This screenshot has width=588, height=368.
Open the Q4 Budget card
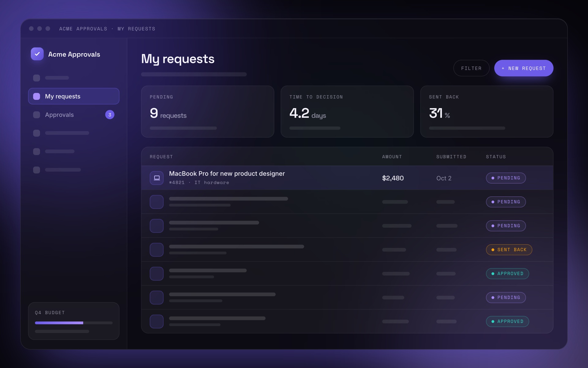73,321
